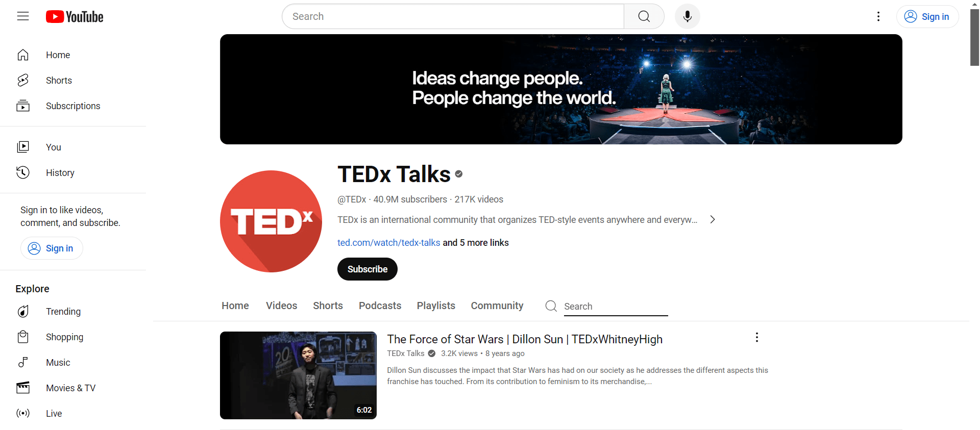The image size is (980, 430).
Task: Subscribe to TEDx Talks channel
Action: 367,269
